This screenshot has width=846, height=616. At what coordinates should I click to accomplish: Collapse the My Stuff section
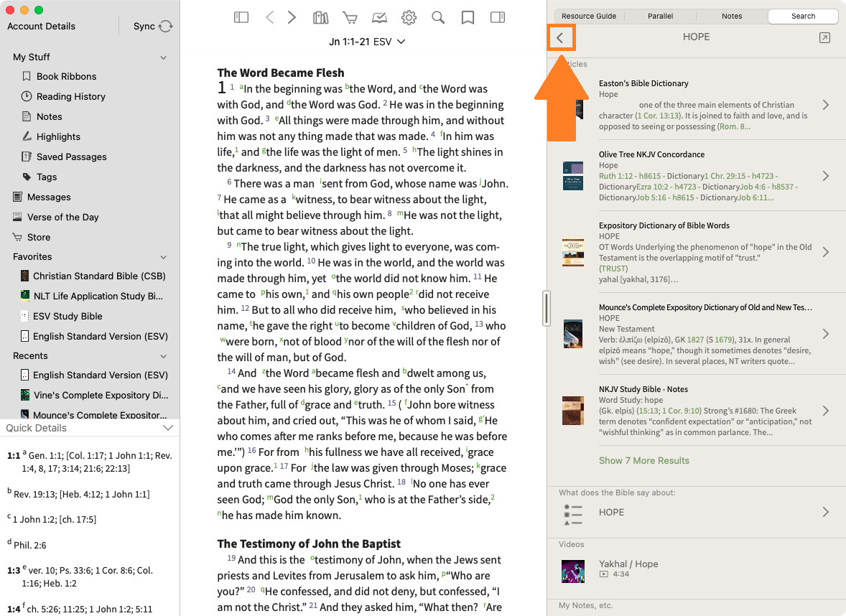click(164, 57)
